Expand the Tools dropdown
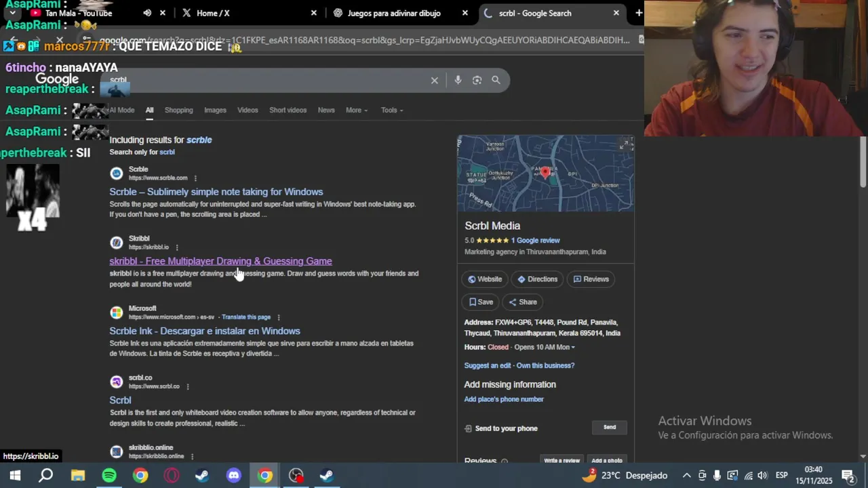This screenshot has height=488, width=868. (391, 110)
